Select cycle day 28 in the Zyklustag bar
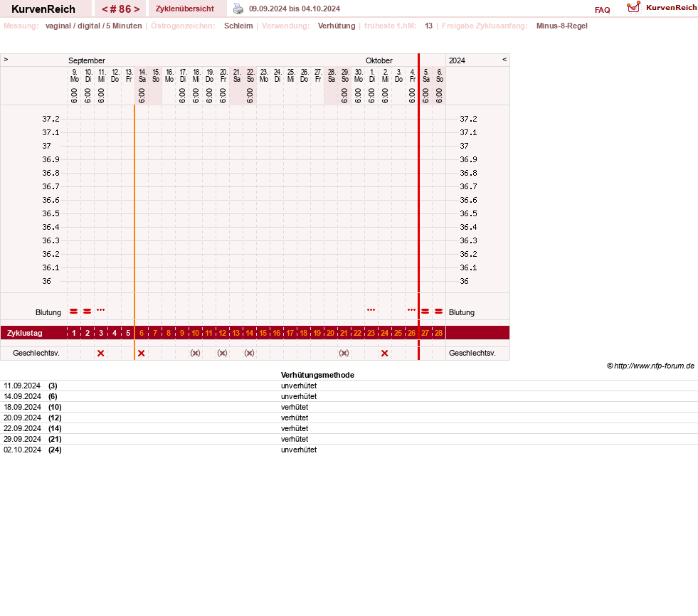This screenshot has width=698, height=616. pyautogui.click(x=438, y=333)
